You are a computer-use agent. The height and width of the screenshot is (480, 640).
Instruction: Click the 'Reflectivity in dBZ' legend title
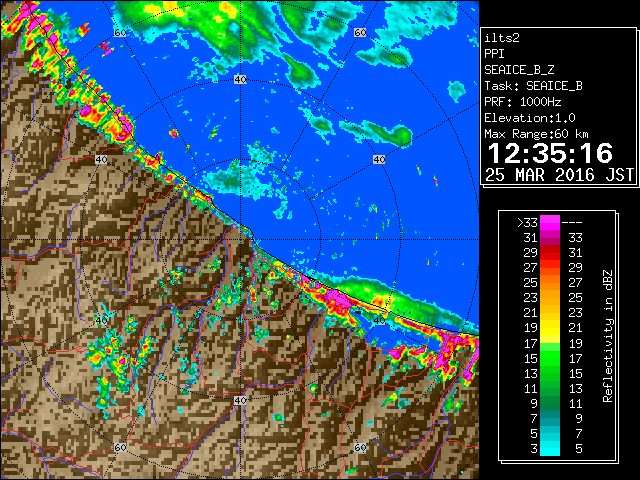607,336
